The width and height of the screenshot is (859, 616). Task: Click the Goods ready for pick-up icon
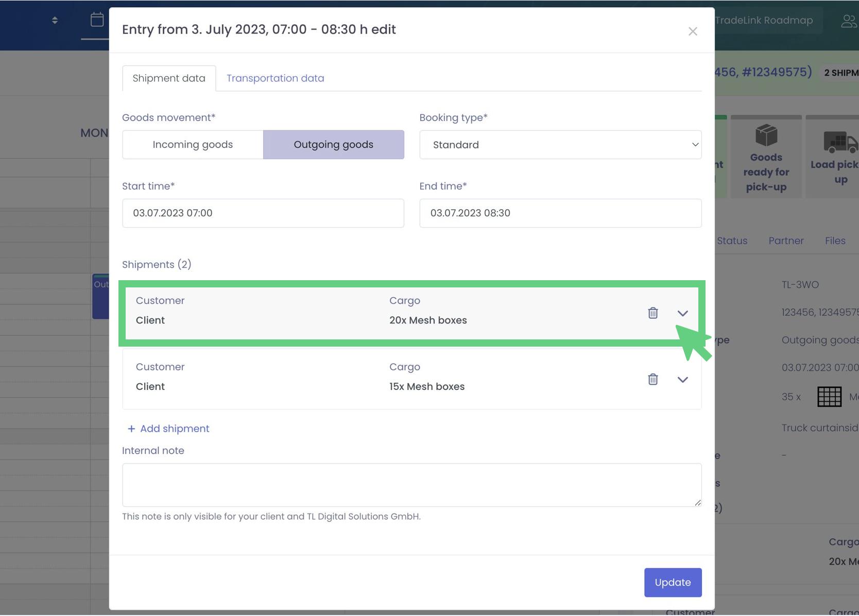pos(766,136)
